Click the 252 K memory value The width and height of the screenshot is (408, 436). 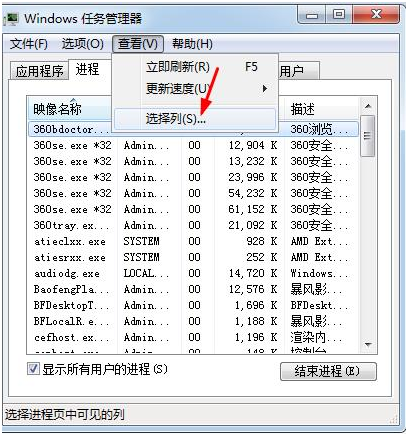pos(262,257)
